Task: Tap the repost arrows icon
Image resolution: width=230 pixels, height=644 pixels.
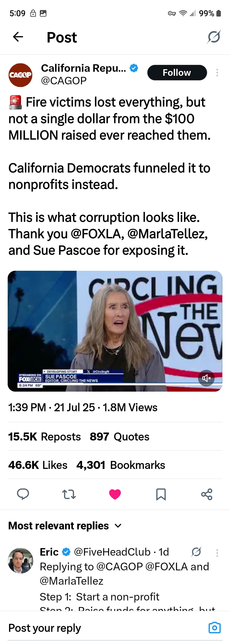Action: pos(69,494)
